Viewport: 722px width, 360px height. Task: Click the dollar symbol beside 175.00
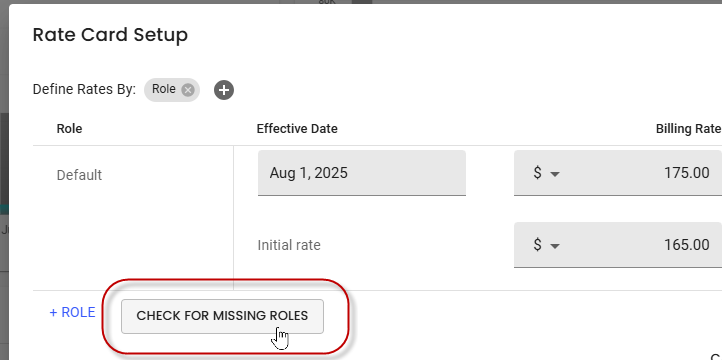click(x=537, y=173)
